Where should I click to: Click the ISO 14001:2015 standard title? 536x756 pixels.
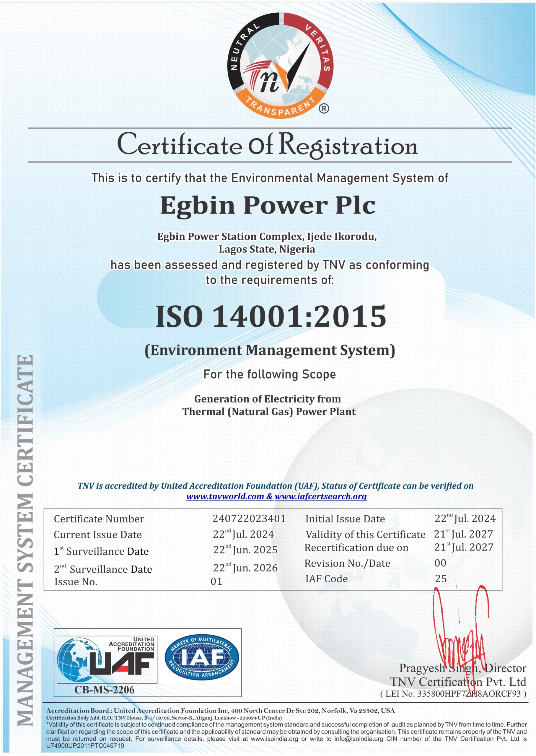tap(271, 316)
